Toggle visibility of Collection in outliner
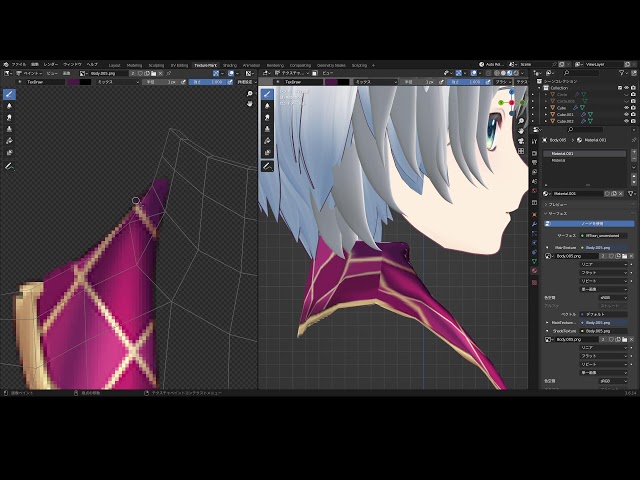640x480 pixels. 626,88
